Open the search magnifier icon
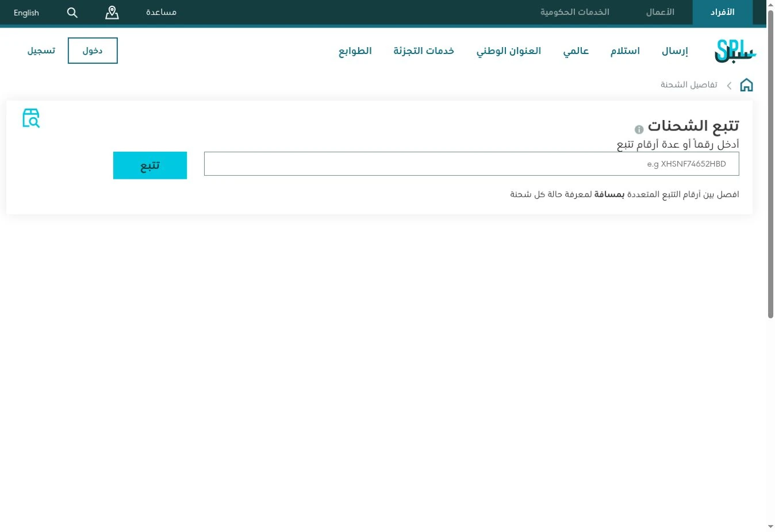The width and height of the screenshot is (775, 532). [x=72, y=13]
